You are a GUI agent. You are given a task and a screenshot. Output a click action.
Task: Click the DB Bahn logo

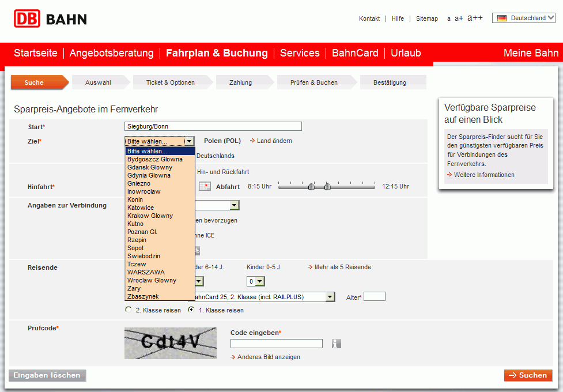point(50,18)
